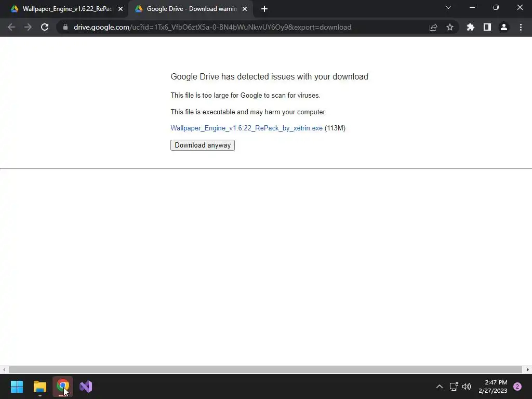Click the heading 'Google Drive has detected issues'

click(270, 77)
